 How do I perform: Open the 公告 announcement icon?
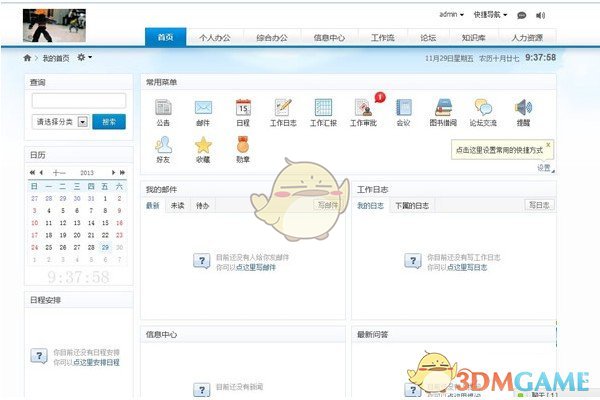163,108
